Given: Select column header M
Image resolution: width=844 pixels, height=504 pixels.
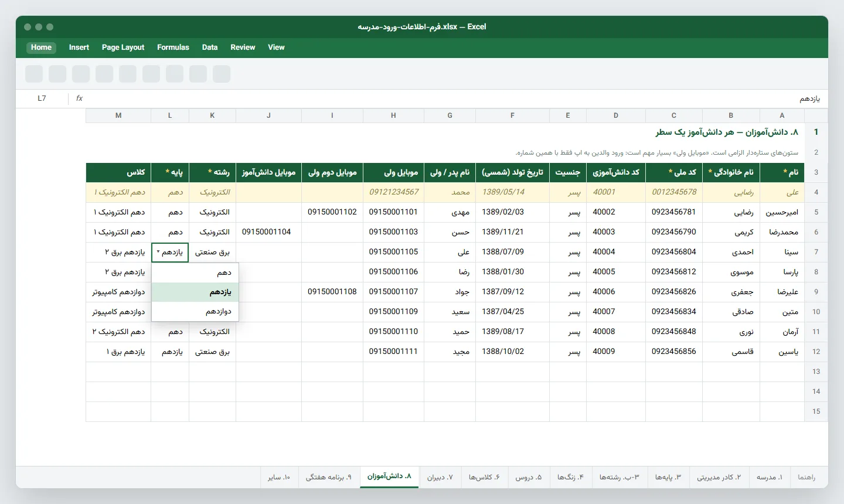Looking at the screenshot, I should (118, 115).
